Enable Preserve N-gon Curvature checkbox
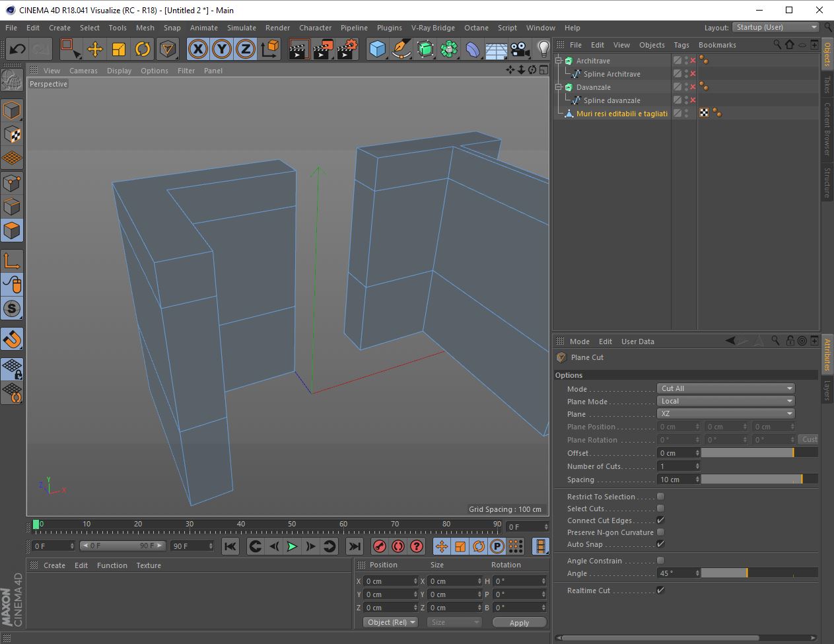834x644 pixels. click(x=660, y=532)
